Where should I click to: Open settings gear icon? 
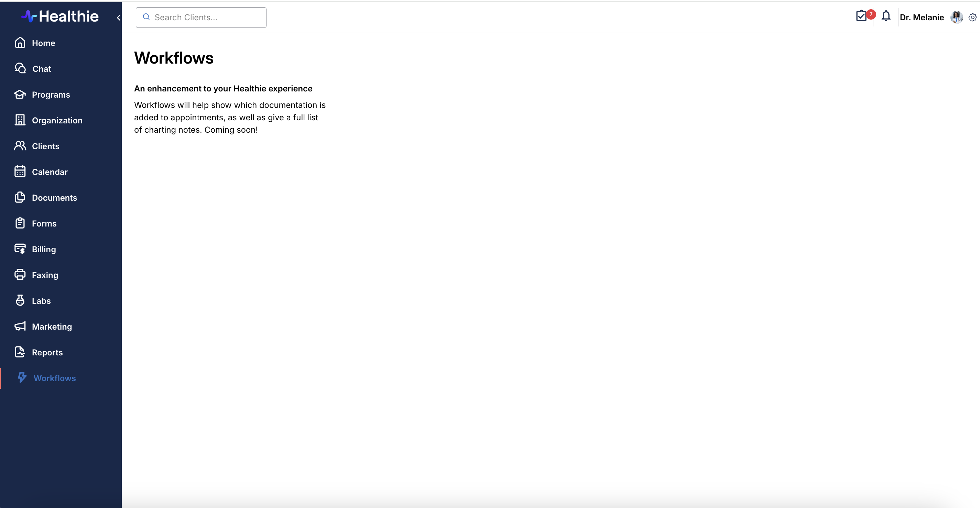click(972, 18)
